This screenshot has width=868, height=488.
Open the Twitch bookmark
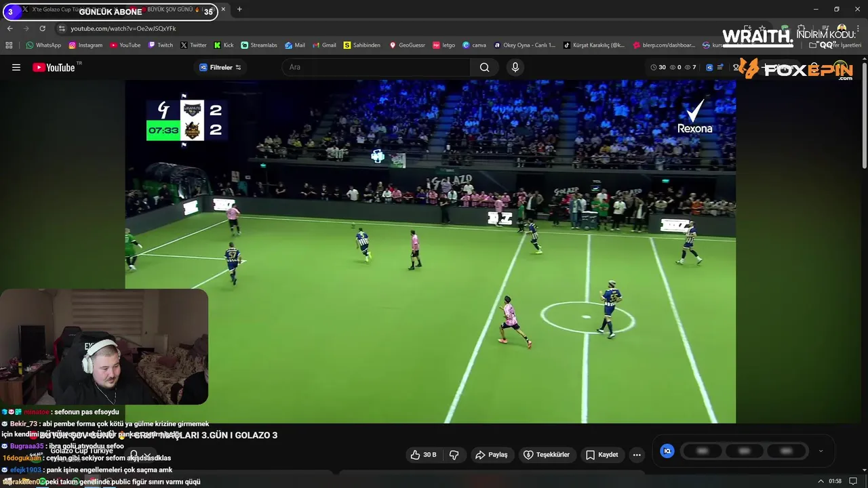pos(161,45)
